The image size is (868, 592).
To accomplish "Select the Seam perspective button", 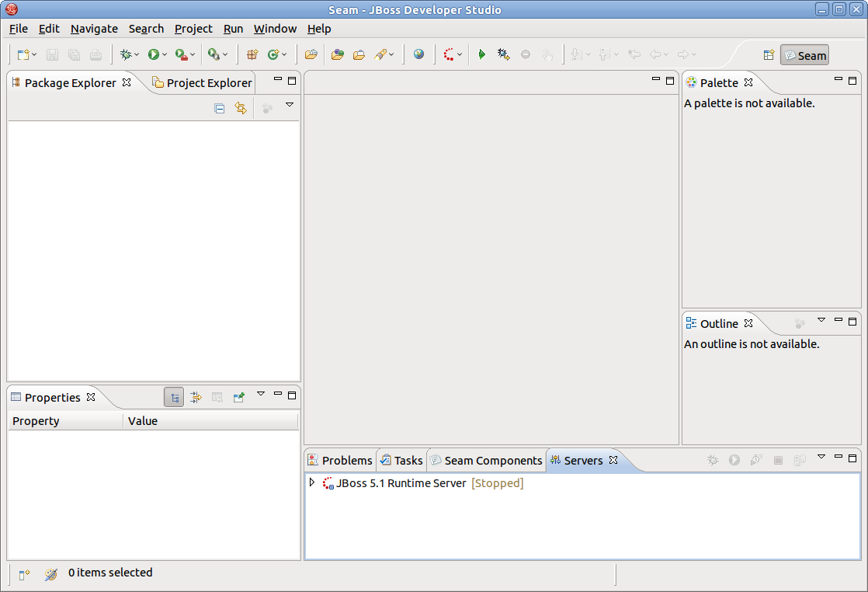I will pos(804,55).
